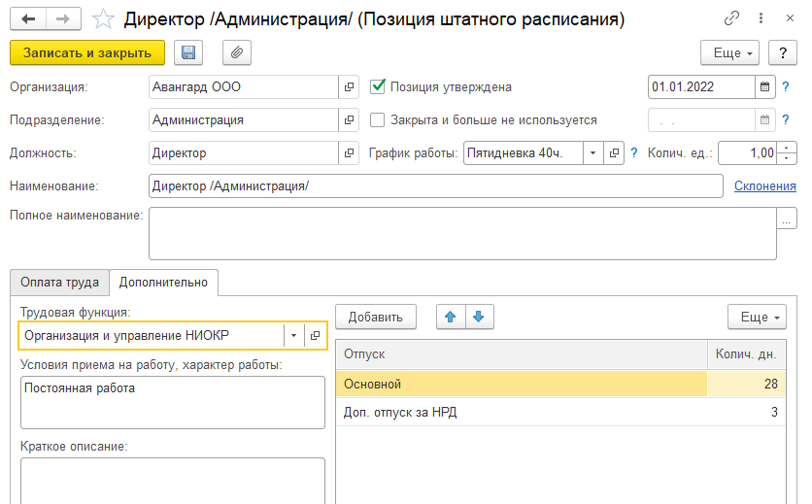Open the Организация field selection icon
The width and height of the screenshot is (812, 504).
(349, 87)
